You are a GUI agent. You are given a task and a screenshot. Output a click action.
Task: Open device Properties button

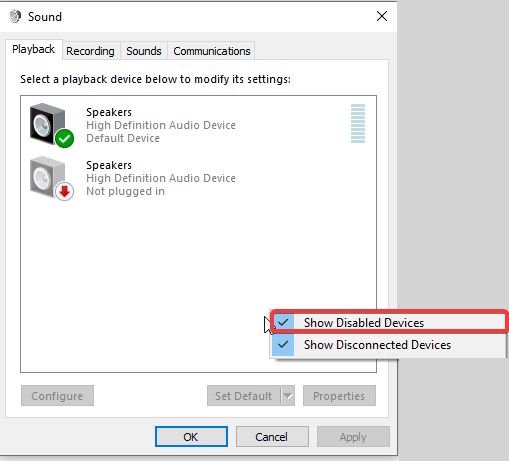tap(339, 396)
